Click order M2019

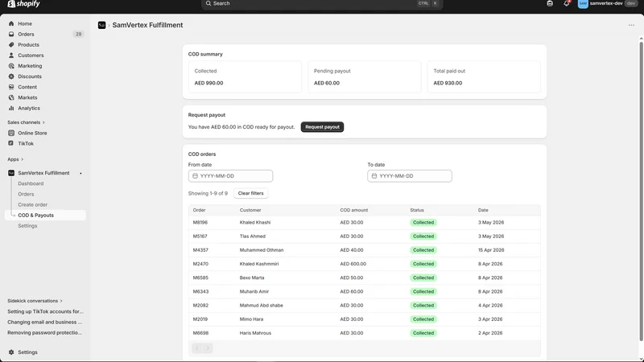tap(200, 319)
